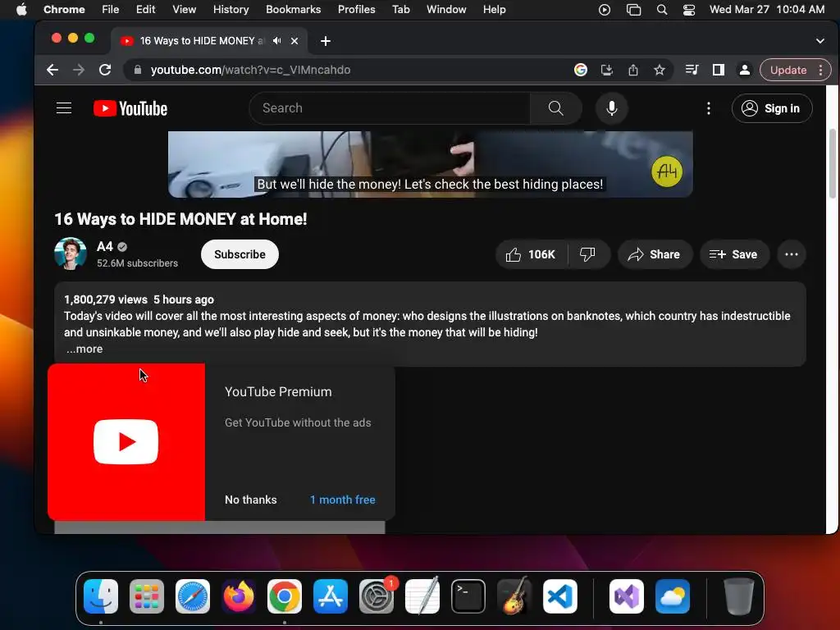Open macOS Control Center
This screenshot has height=630, width=840.
(x=688, y=10)
